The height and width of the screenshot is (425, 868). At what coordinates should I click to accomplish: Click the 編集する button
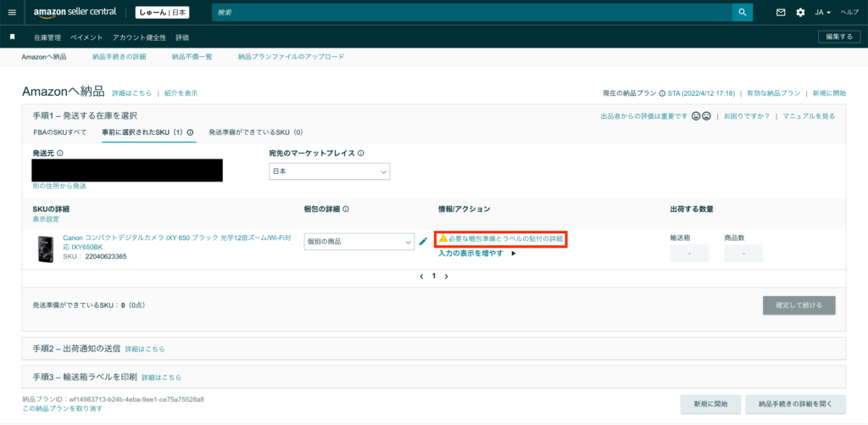click(839, 36)
